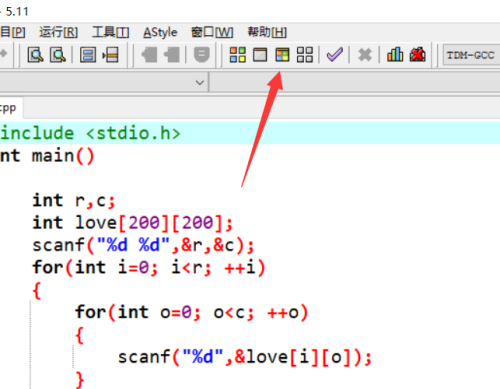Open the TDM-GCC compiler selection dropdown
The image size is (500, 389).
click(x=471, y=55)
